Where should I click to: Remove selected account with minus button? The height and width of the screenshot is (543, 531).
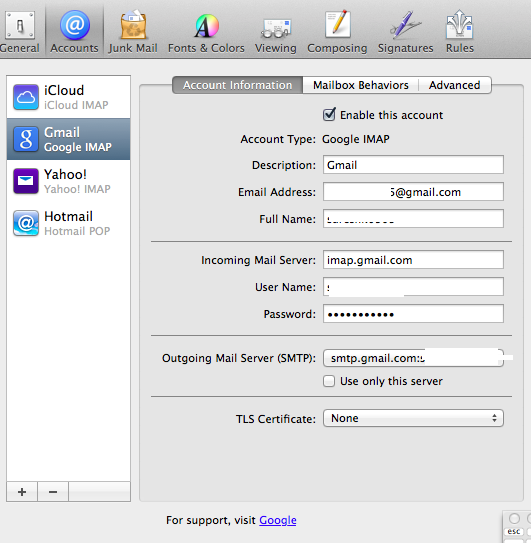click(53, 491)
